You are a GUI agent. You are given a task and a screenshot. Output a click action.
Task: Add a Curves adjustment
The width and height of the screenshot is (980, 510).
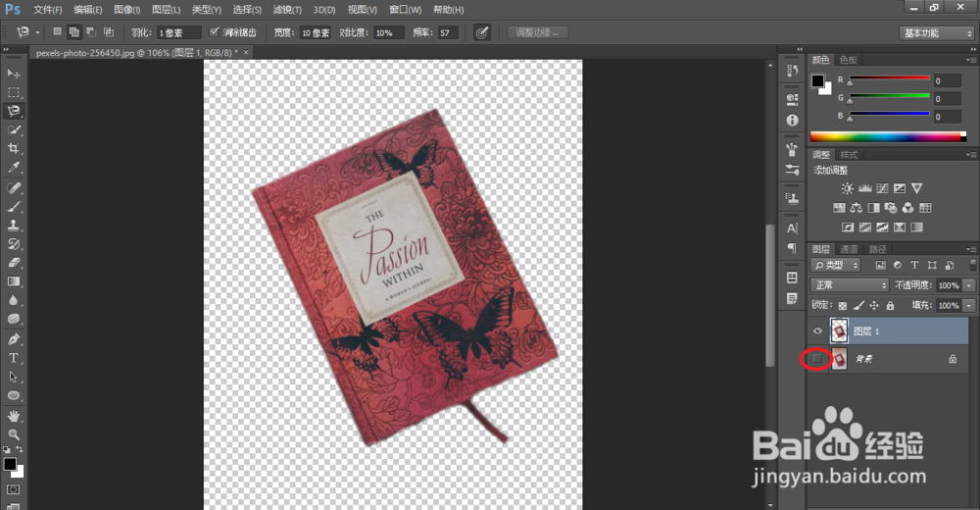[x=883, y=188]
